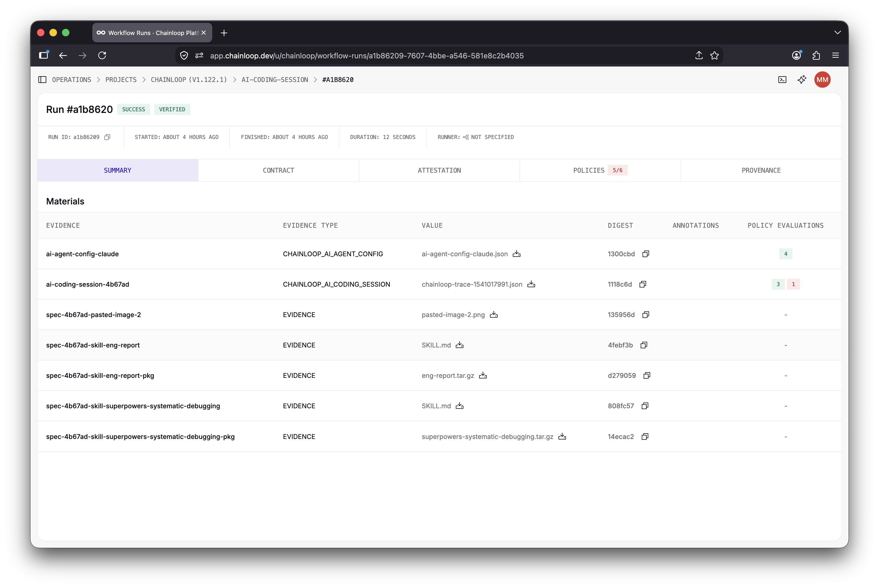879x588 pixels.
Task: Copy digest d279059
Action: point(647,375)
